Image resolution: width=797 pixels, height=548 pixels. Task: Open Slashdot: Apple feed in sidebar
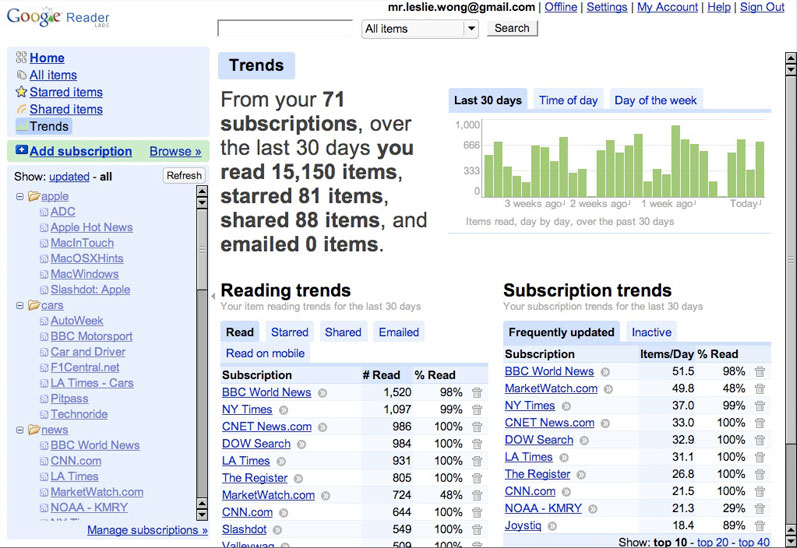click(x=90, y=290)
